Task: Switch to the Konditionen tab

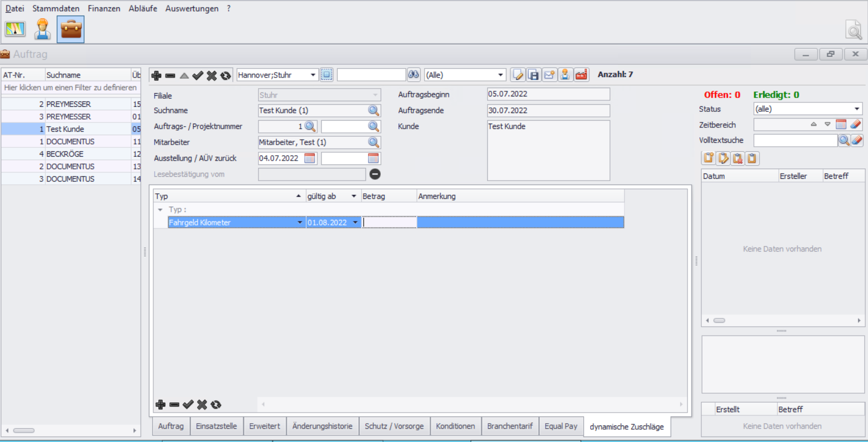Action: (455, 426)
